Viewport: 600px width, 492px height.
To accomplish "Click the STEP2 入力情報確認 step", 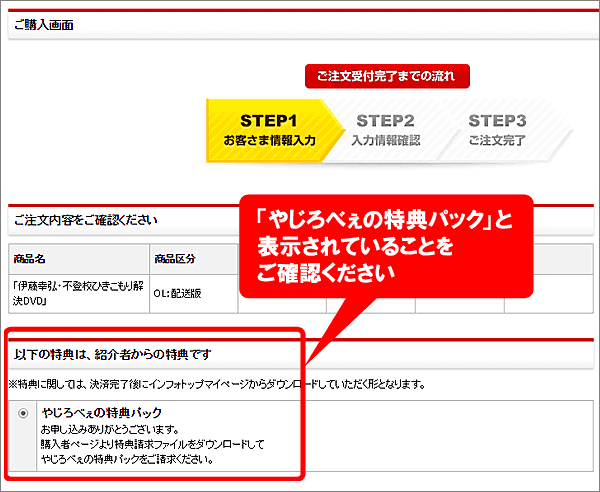I will tap(385, 130).
